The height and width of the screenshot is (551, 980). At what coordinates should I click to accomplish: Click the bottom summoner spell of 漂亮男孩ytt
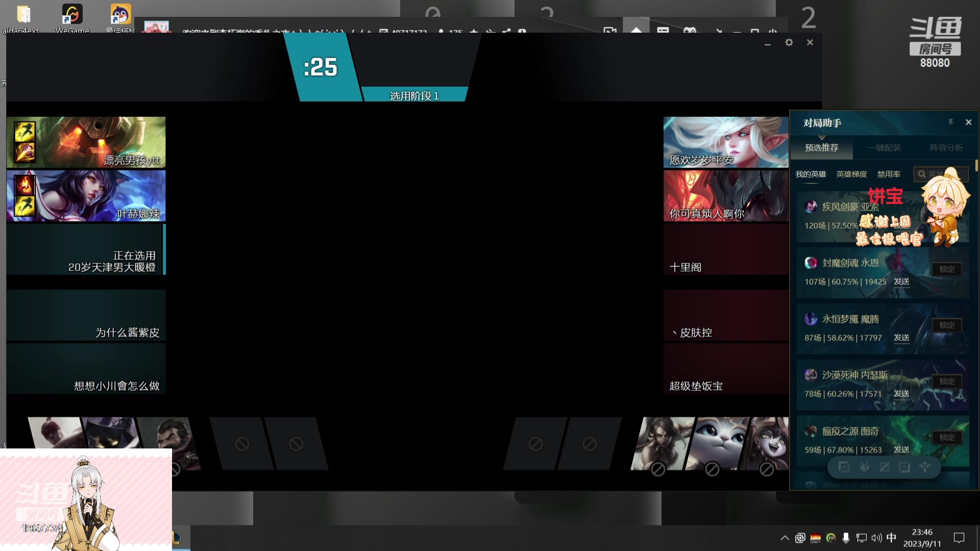(24, 152)
